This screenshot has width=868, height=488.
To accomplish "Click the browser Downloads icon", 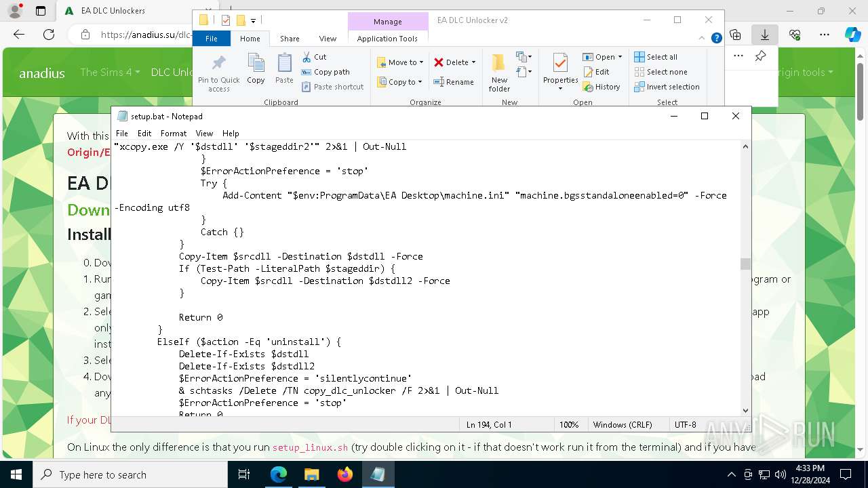I will [x=765, y=35].
